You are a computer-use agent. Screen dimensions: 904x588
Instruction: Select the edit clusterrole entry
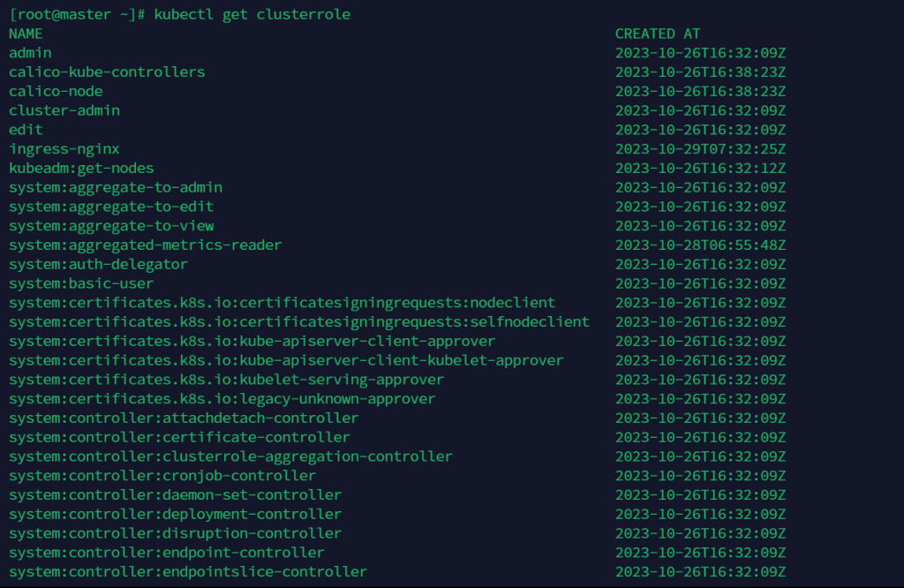[26, 130]
